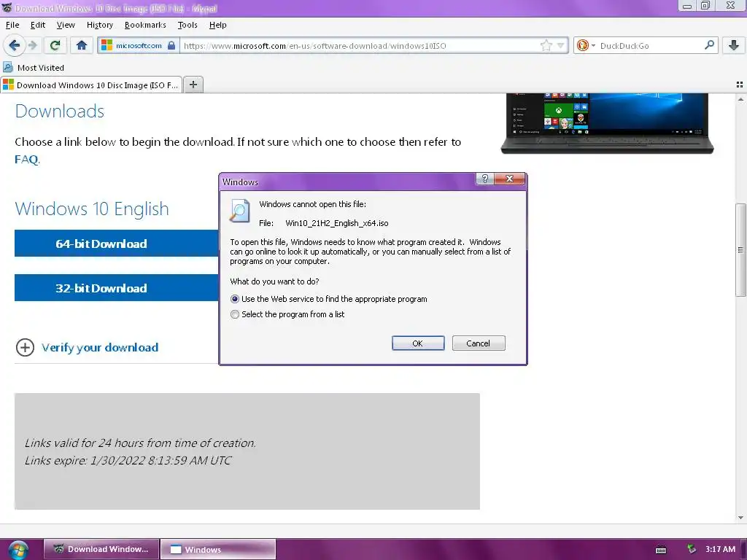This screenshot has width=747, height=560.
Task: Click the Show desktop strip
Action: coord(745,549)
